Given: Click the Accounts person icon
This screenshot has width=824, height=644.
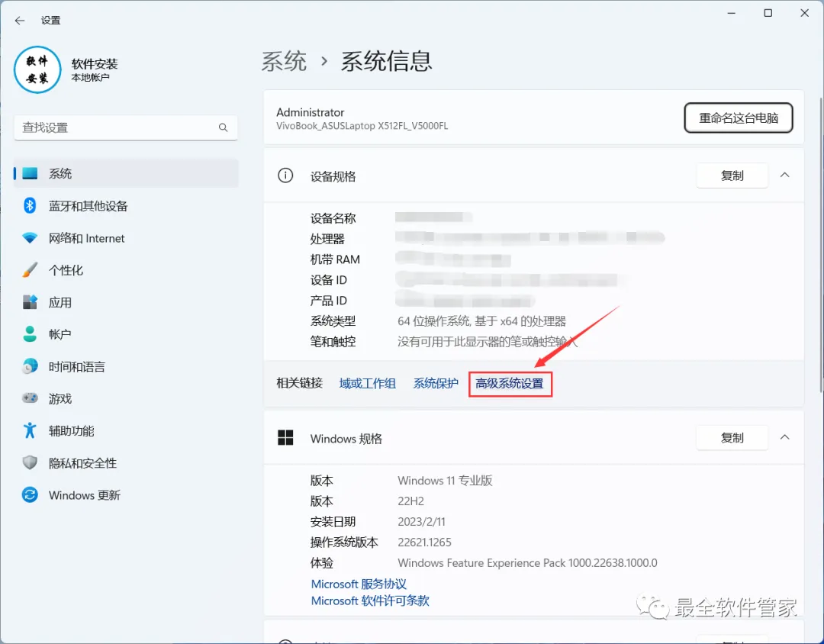Looking at the screenshot, I should (30, 334).
